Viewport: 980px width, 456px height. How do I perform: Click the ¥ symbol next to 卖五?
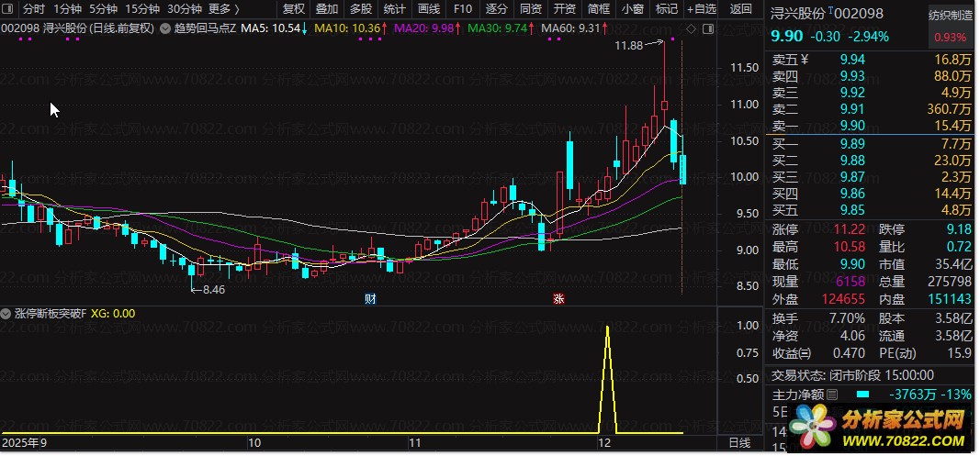805,60
